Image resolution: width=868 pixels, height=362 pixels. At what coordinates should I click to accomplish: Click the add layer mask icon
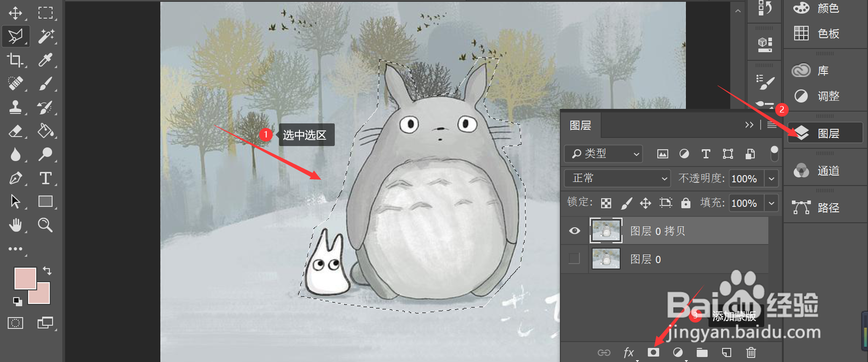tap(653, 352)
